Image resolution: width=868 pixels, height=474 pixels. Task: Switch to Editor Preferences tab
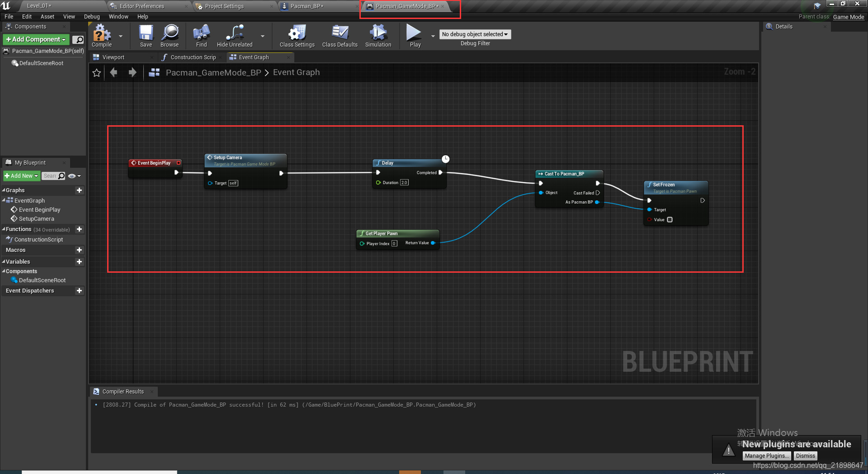pos(142,6)
